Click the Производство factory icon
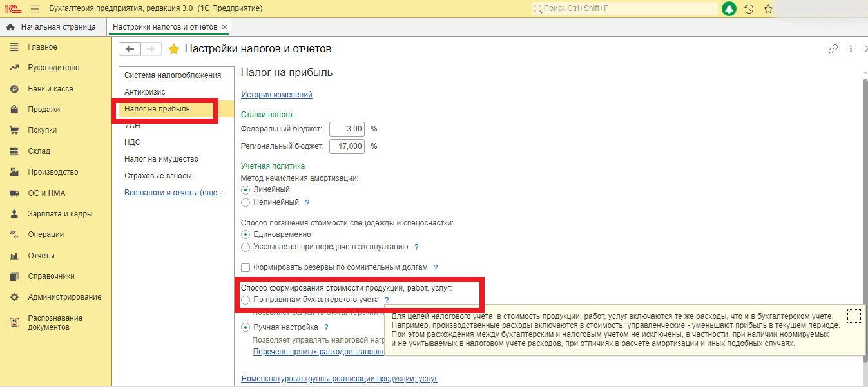Screen dimensions: 868x391 pyautogui.click(x=14, y=172)
